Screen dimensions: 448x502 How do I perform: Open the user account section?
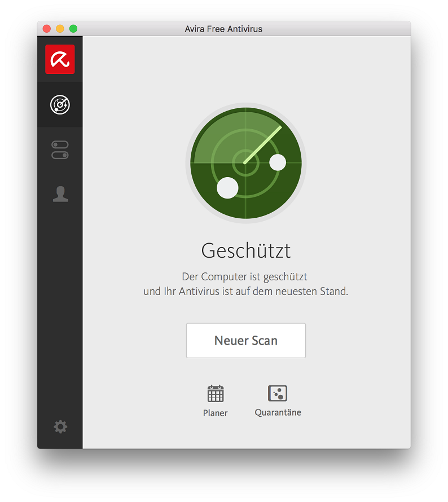click(x=60, y=194)
